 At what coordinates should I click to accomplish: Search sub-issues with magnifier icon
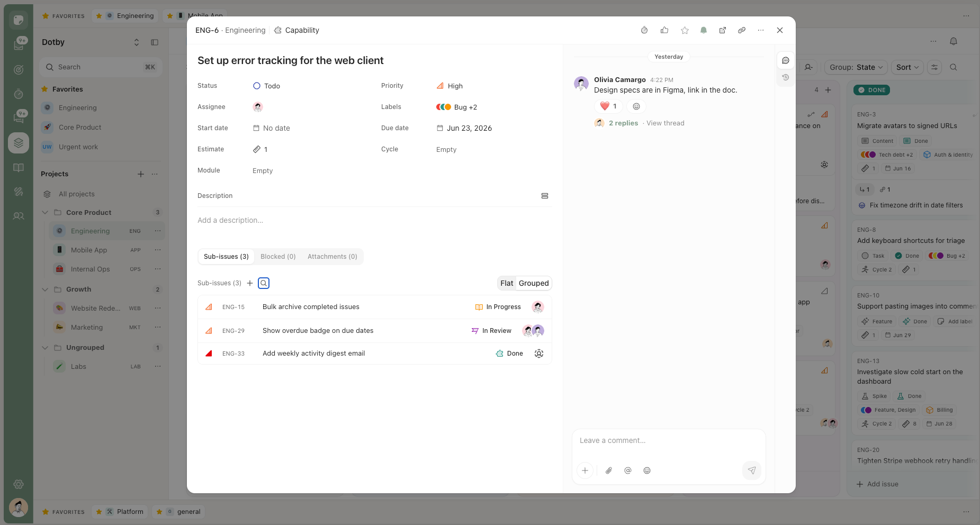[264, 283]
